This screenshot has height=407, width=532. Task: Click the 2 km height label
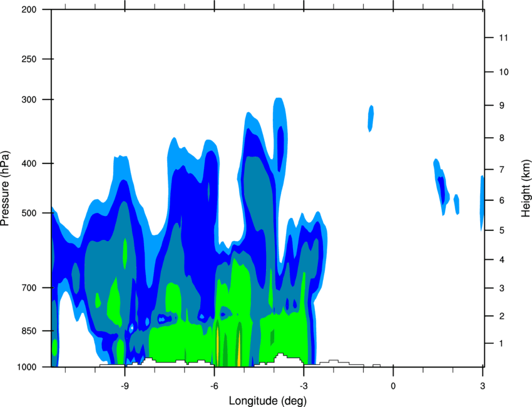point(501,316)
